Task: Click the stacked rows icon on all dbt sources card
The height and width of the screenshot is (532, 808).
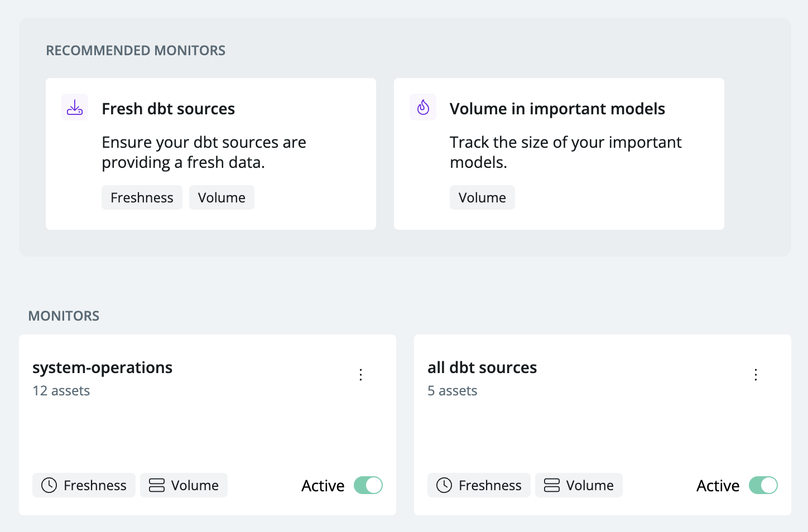Action: point(552,485)
